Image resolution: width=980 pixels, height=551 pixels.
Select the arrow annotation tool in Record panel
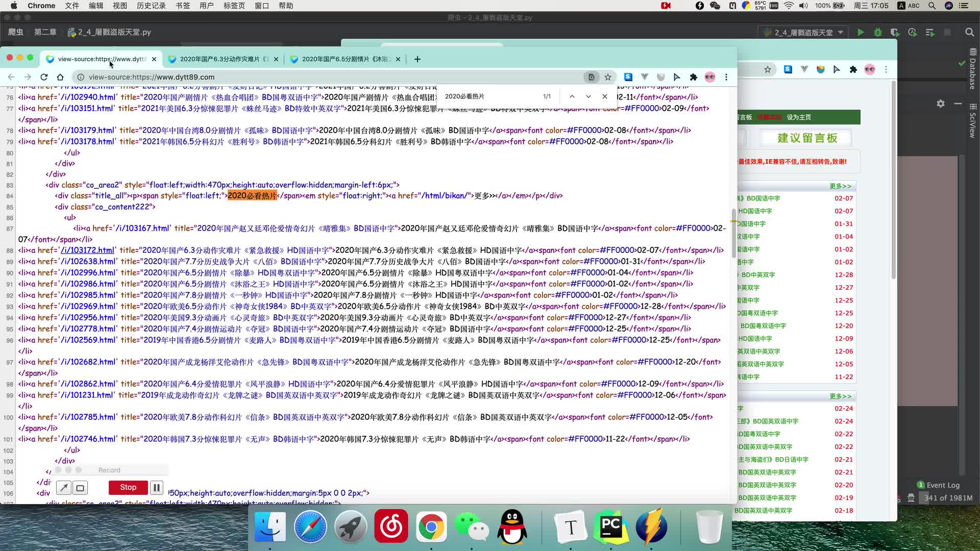pyautogui.click(x=63, y=488)
